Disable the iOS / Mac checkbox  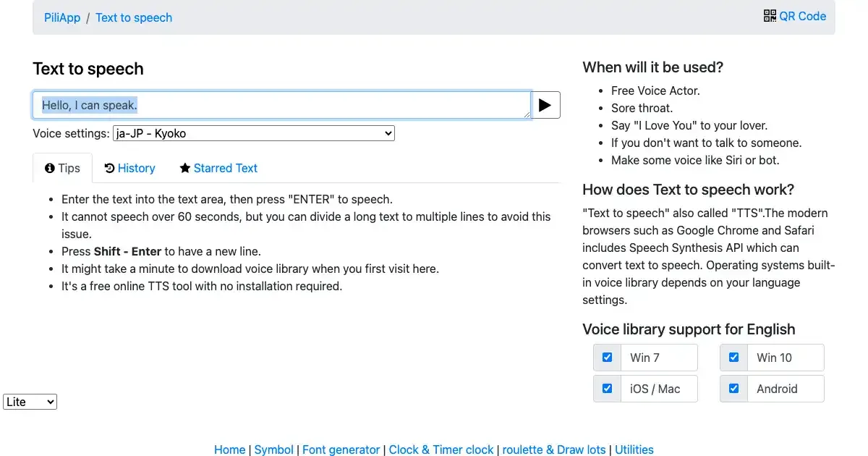tap(607, 389)
